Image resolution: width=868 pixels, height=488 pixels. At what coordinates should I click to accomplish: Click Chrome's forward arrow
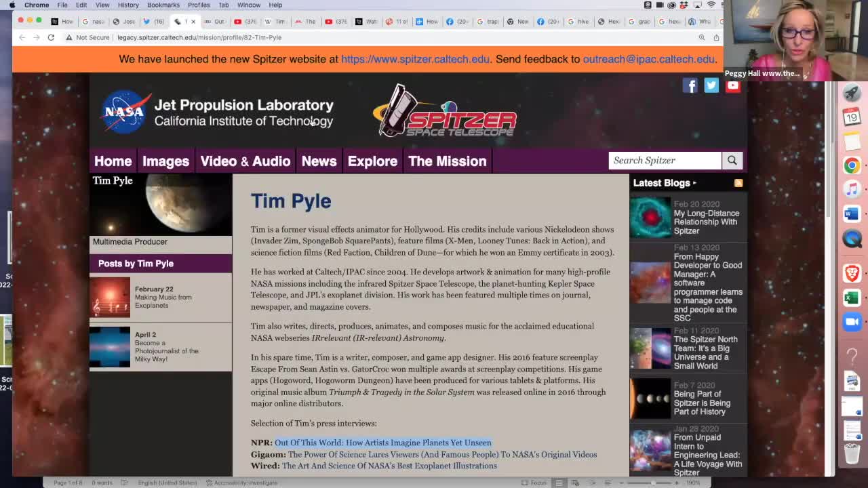[x=36, y=37]
